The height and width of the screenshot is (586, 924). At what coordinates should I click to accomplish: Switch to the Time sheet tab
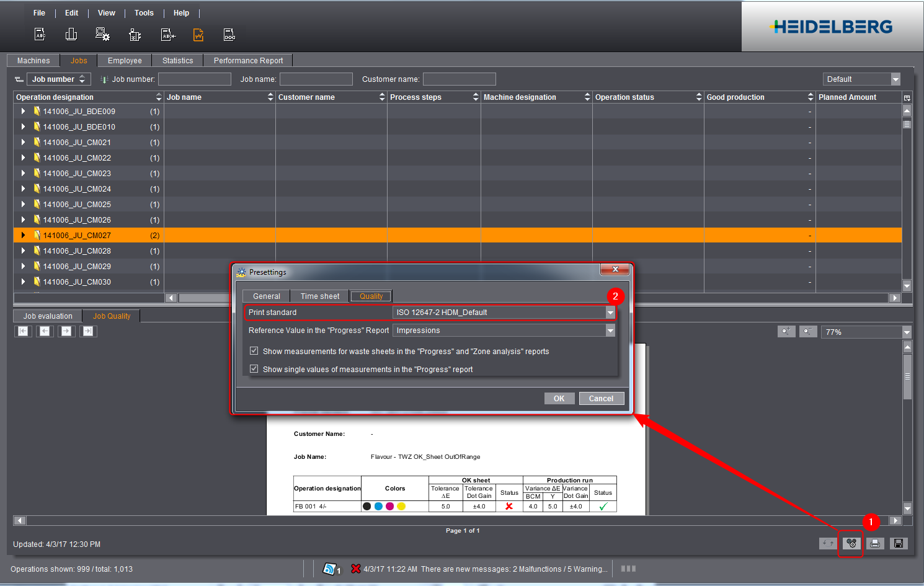pos(319,296)
